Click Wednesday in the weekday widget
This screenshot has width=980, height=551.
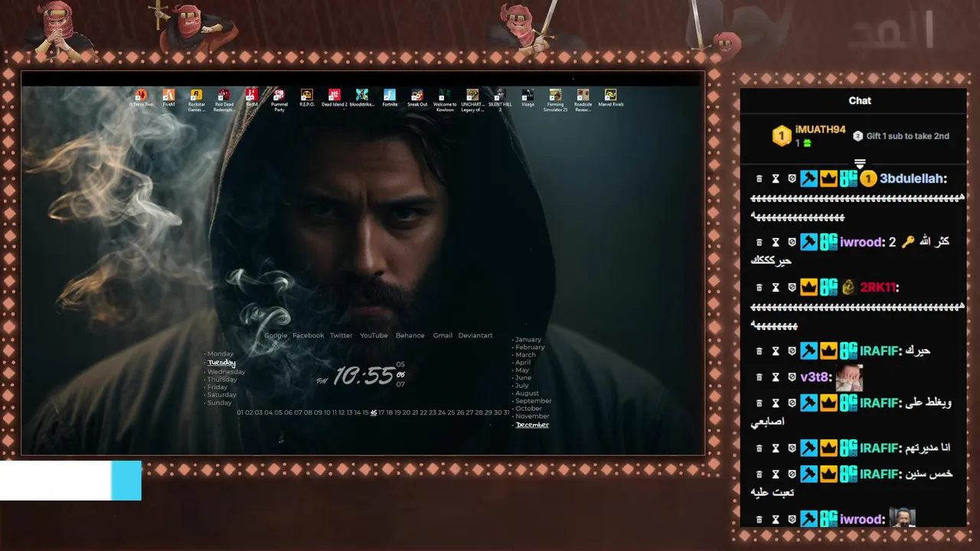[x=226, y=372]
